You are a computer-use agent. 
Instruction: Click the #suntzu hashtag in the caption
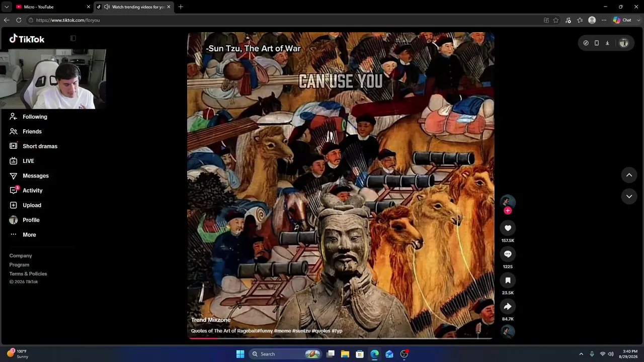coord(301,331)
